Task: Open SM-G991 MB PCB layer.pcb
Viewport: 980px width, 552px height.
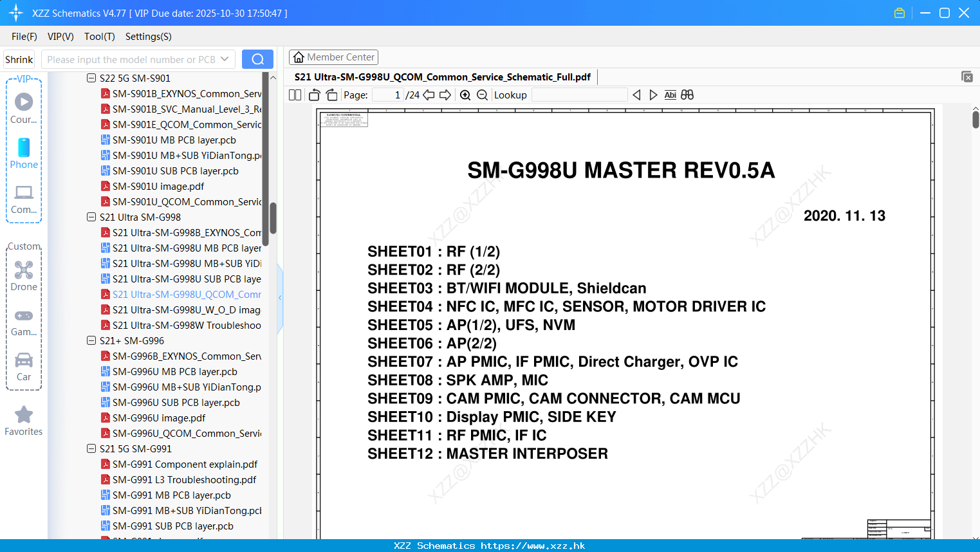Action: click(x=171, y=495)
